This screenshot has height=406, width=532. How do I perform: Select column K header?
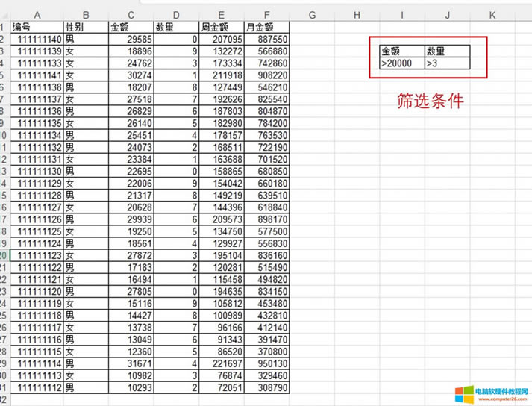493,15
